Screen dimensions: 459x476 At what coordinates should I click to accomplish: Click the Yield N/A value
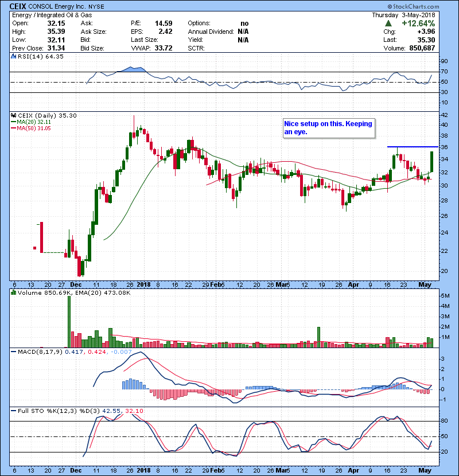point(243,40)
